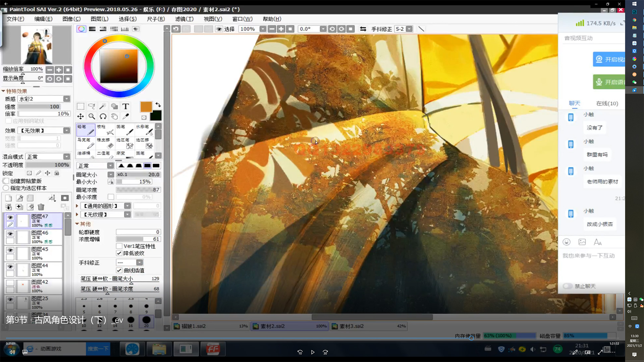Switch to the 褶皱1.sai2 document tab

click(211, 326)
